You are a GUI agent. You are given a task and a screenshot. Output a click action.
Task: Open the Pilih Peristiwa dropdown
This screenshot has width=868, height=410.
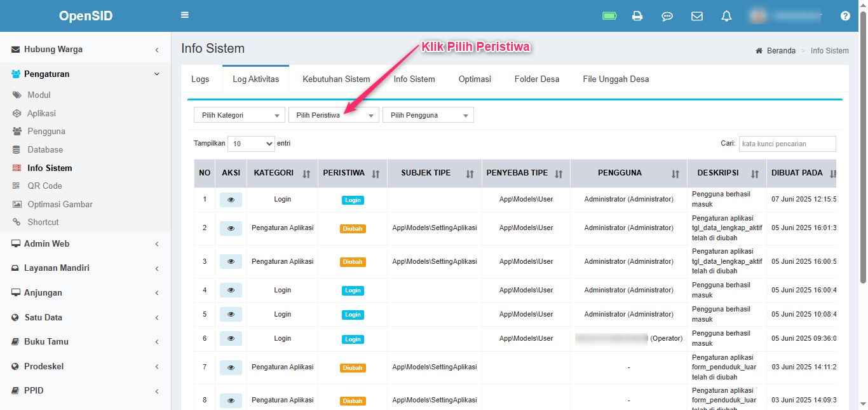pos(334,115)
